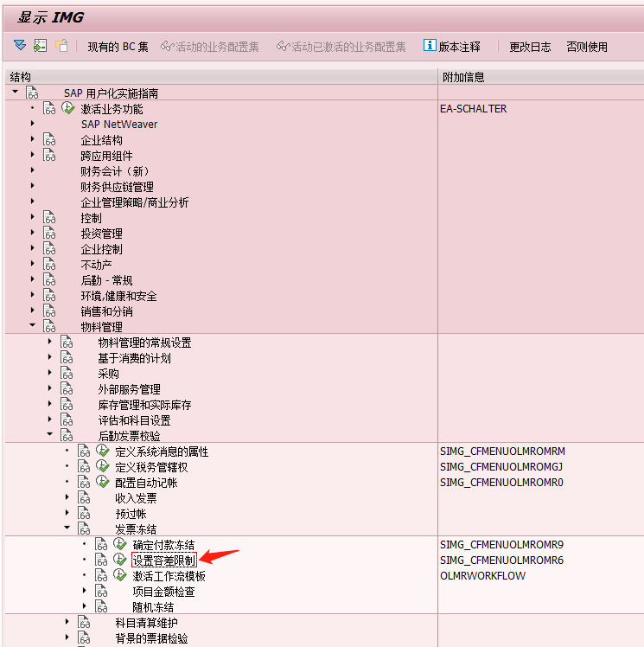The height and width of the screenshot is (647, 644).
Task: Expand the 财务会计（新） node
Action: pyautogui.click(x=32, y=170)
